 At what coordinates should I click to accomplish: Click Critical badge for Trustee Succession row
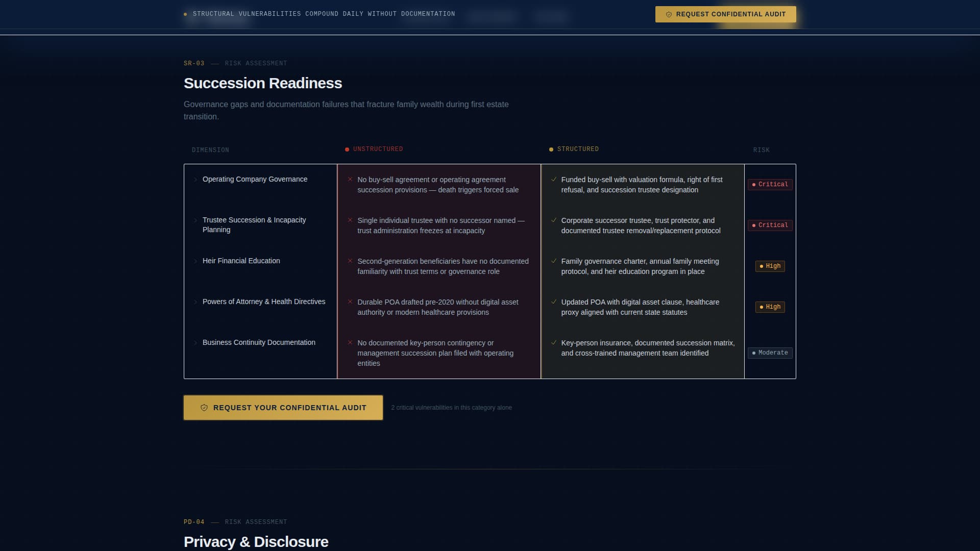770,225
